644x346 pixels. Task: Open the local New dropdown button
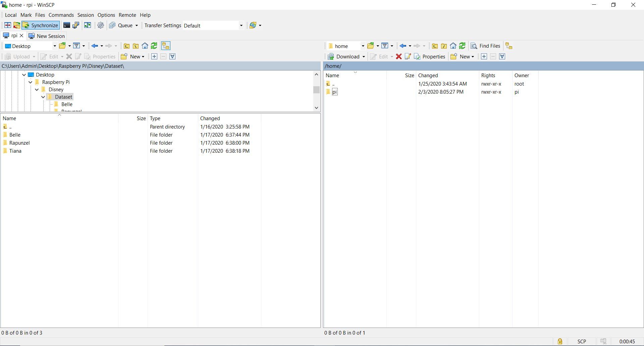coord(132,56)
